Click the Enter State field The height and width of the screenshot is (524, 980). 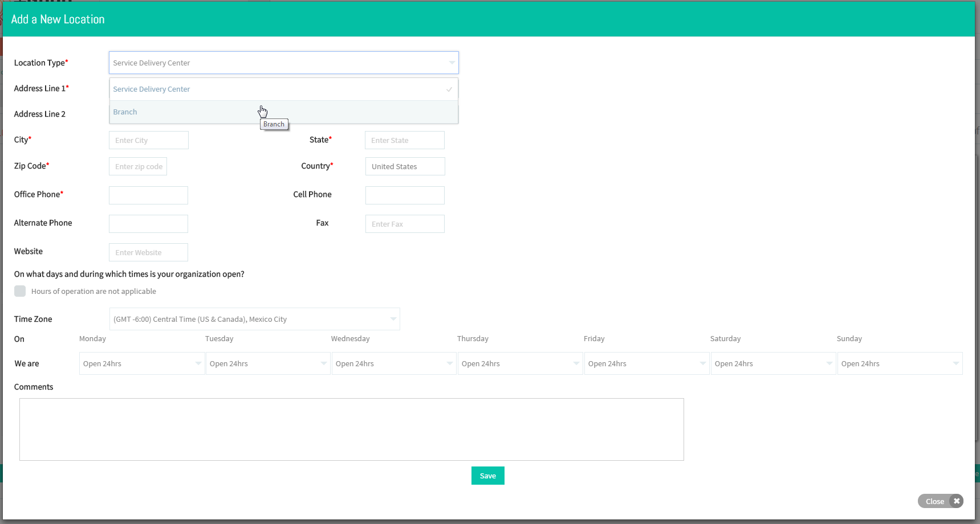click(x=405, y=140)
